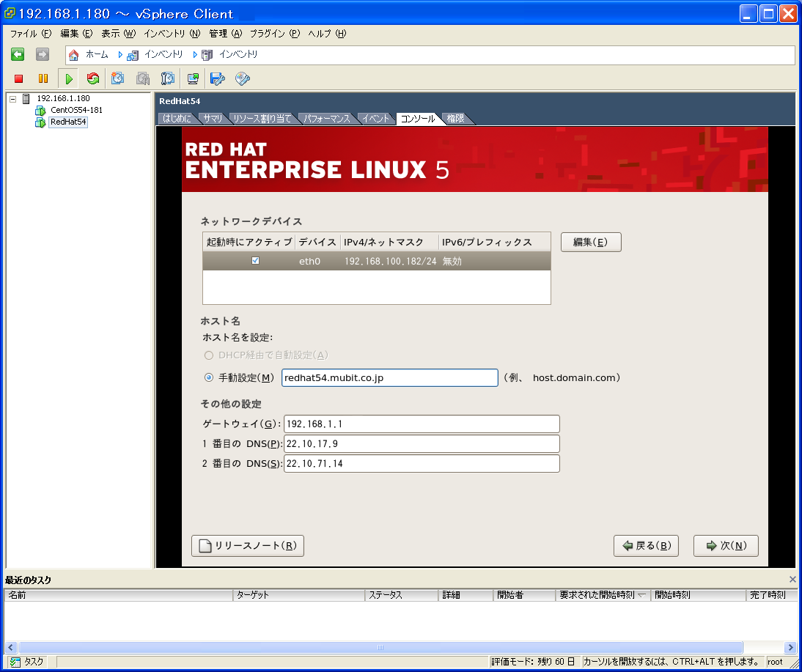The width and height of the screenshot is (802, 672).
Task: Click the リリースノート(R) button
Action: 248,546
